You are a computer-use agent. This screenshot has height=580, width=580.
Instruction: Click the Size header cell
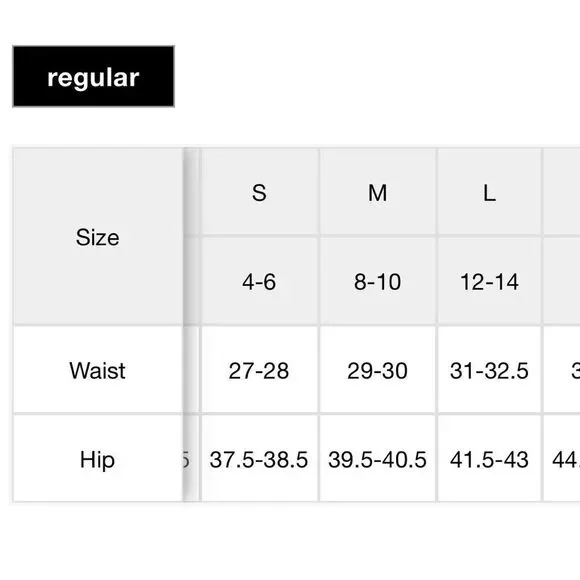tap(98, 237)
